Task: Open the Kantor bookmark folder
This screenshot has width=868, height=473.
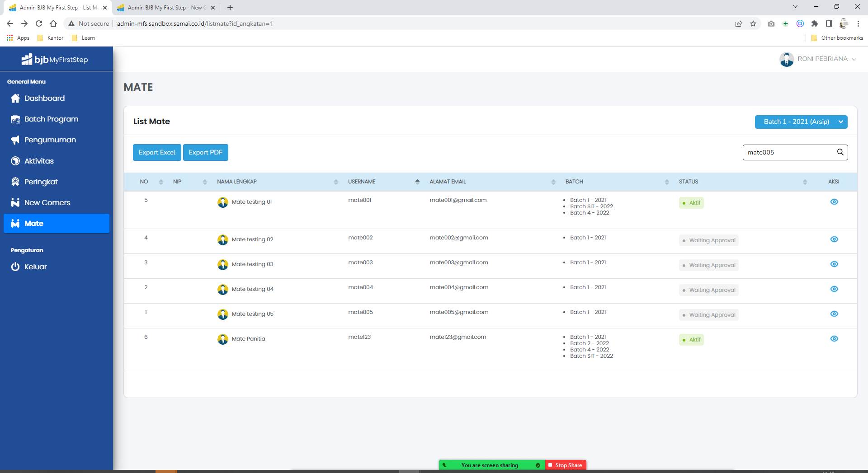Action: click(x=51, y=38)
